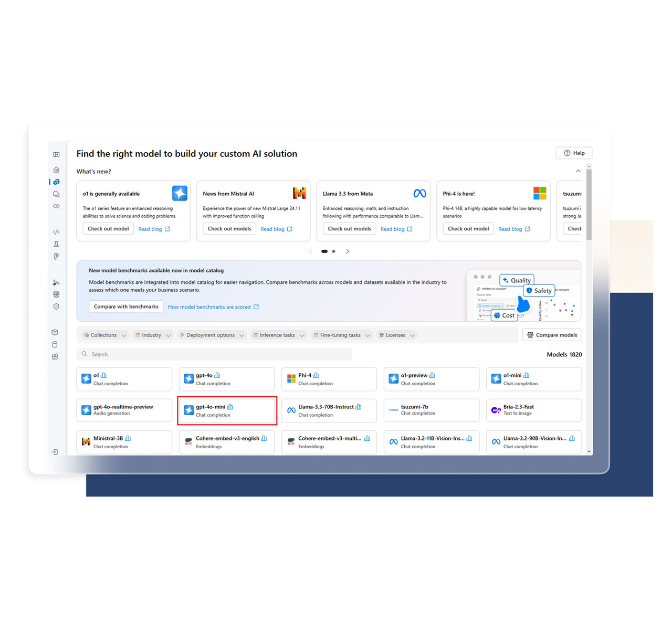
Task: Click the benchmark chart icon beside Ministral-3B
Action: click(x=128, y=438)
